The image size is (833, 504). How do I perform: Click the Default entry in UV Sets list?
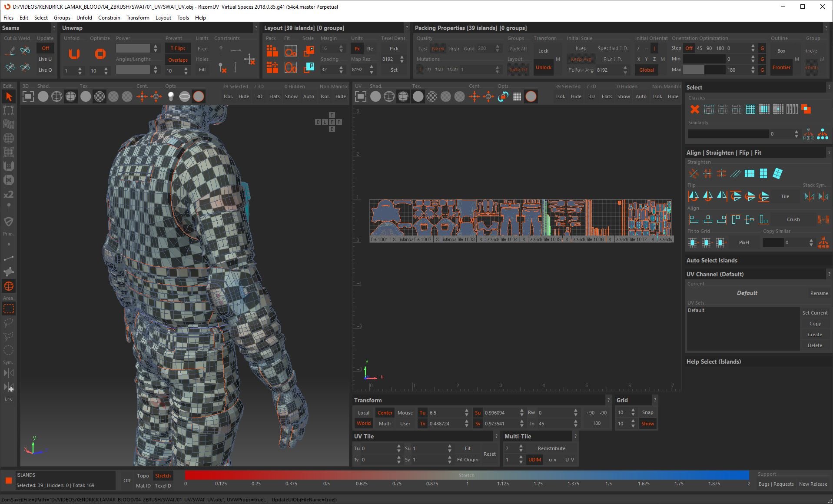[x=696, y=310]
